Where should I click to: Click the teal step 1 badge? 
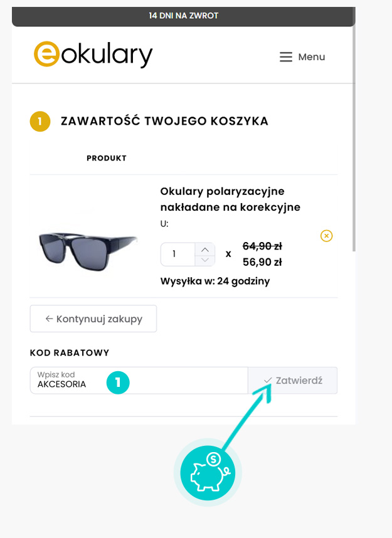pyautogui.click(x=118, y=382)
